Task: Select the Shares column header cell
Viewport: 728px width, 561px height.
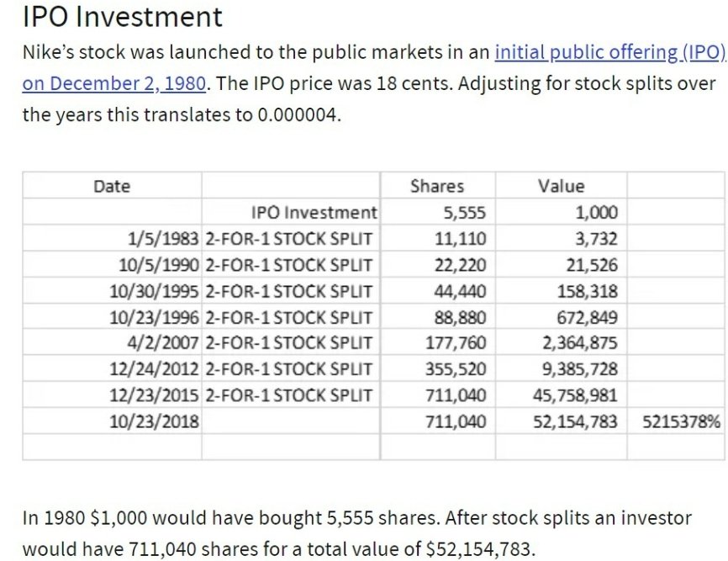Action: pos(437,186)
